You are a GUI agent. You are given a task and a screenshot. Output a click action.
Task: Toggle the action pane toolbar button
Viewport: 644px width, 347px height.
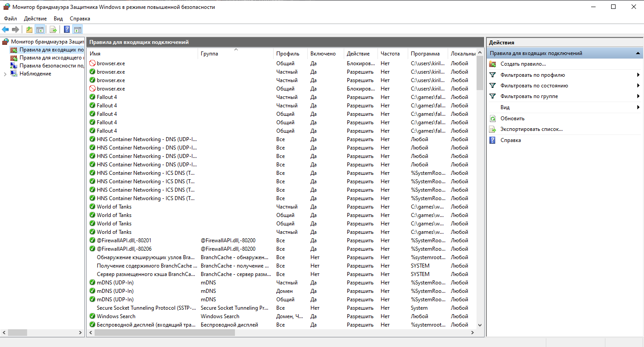(x=78, y=30)
